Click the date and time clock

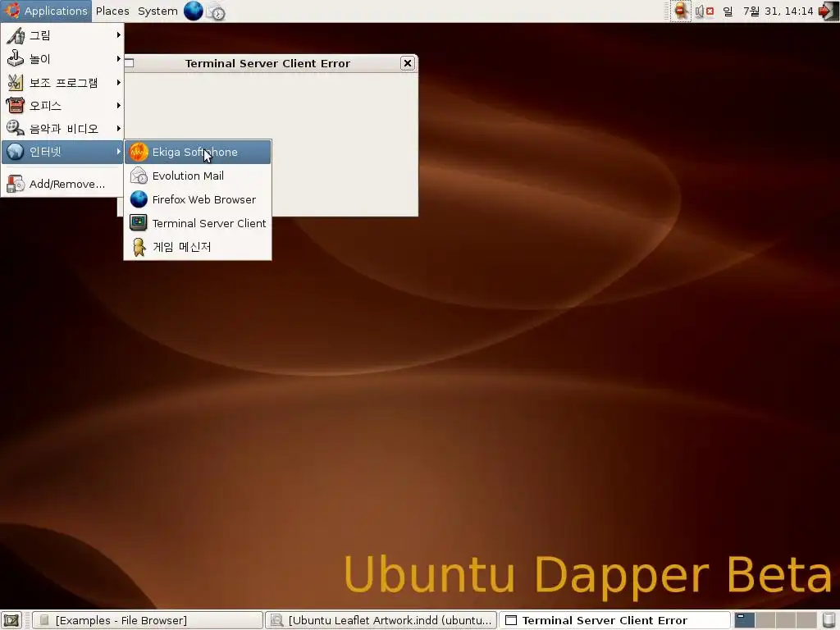pos(768,11)
